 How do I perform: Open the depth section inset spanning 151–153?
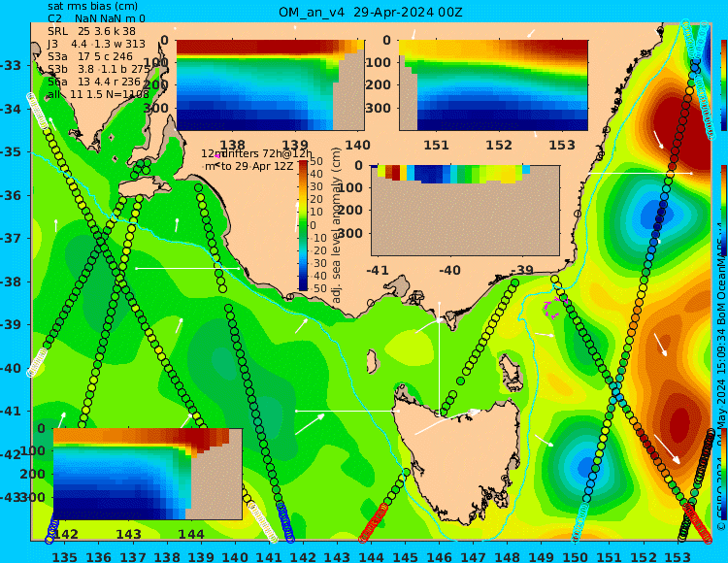coord(493,85)
